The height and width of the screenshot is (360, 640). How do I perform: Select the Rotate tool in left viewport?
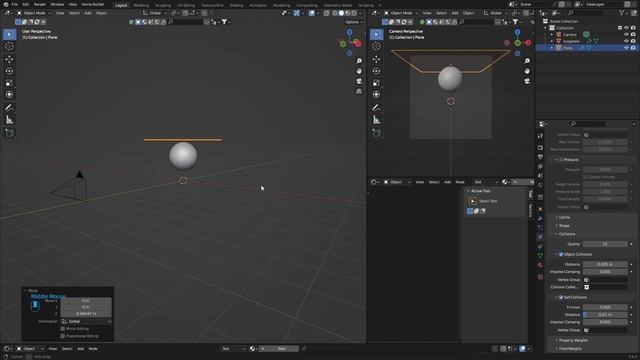click(9, 71)
